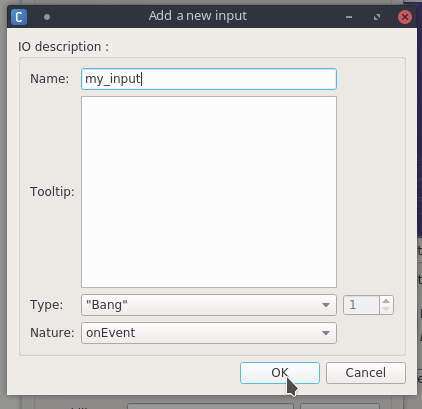Dismiss the dialog with Cancel
Image resolution: width=422 pixels, height=409 pixels.
[x=366, y=373]
